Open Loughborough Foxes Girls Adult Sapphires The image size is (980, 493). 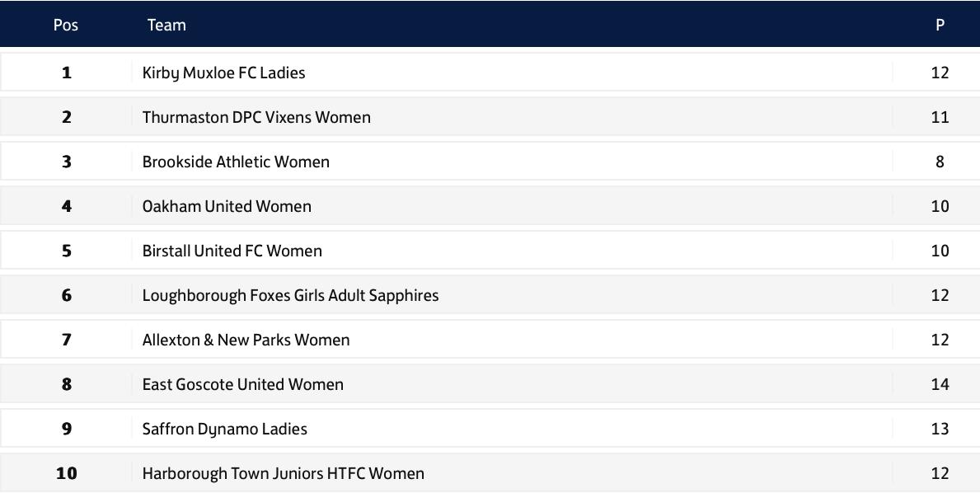[x=291, y=295]
